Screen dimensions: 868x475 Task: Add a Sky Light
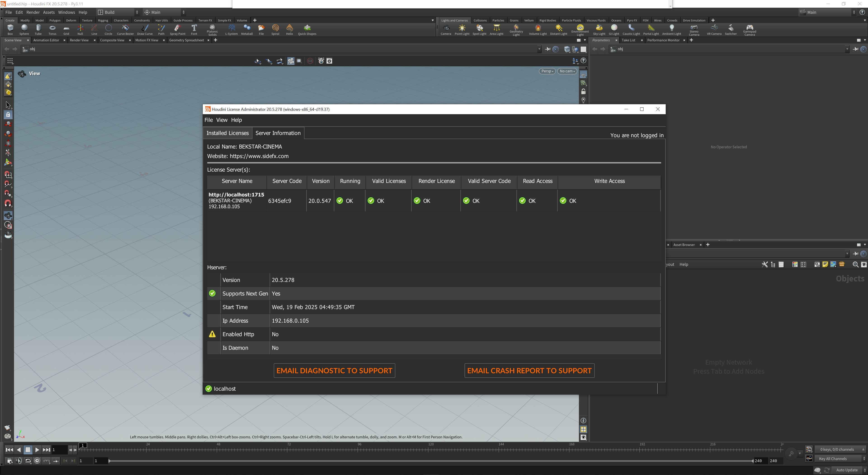tap(599, 30)
